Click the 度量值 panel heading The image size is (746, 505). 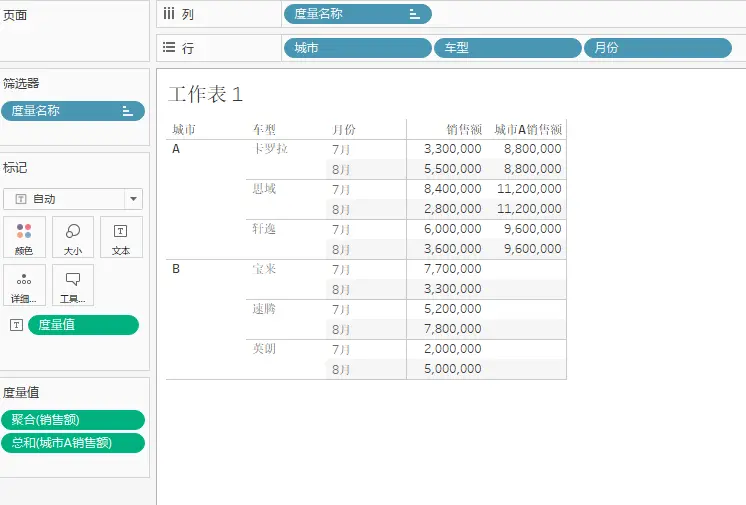[x=21, y=393]
